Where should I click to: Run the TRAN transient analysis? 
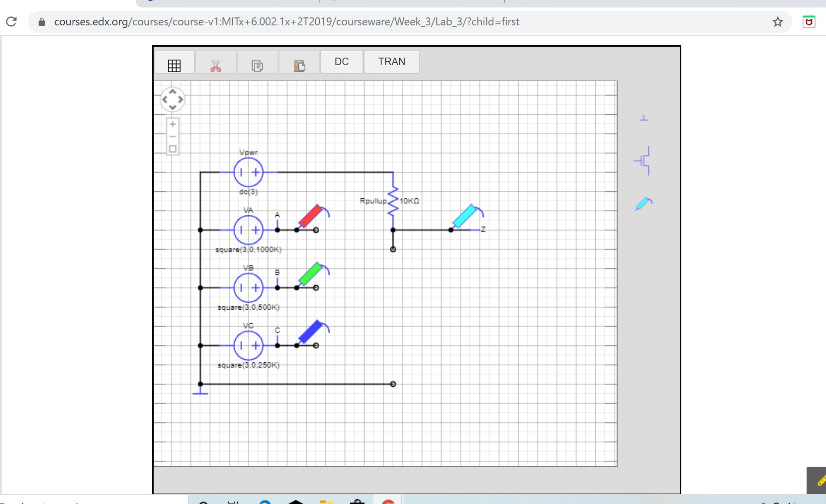[x=392, y=62]
